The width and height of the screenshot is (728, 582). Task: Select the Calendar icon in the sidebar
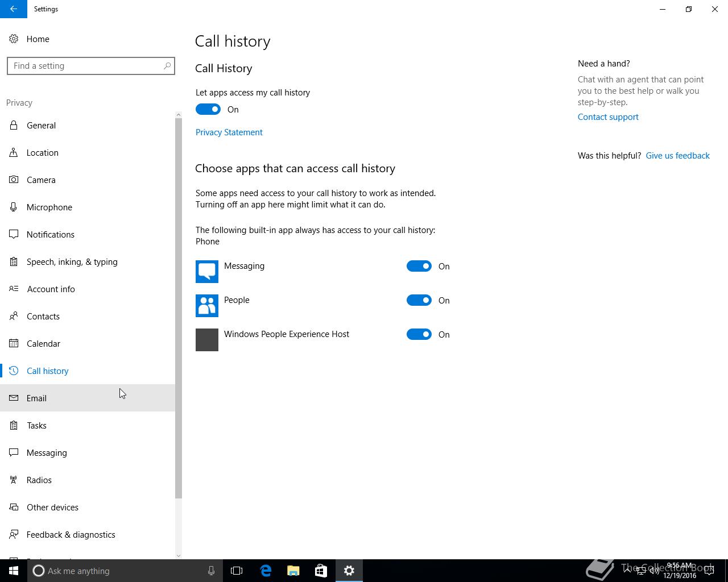tap(14, 343)
